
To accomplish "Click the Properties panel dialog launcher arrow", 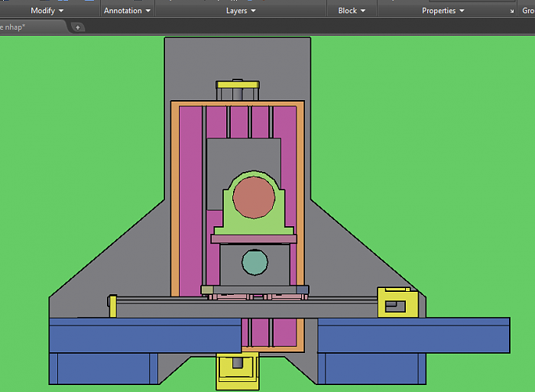I will click(x=511, y=11).
